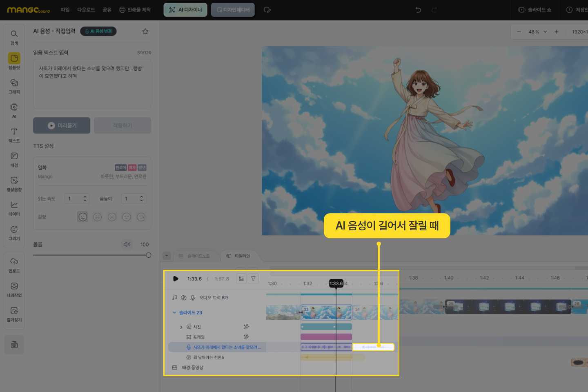Image resolution: width=588 pixels, height=392 pixels.
Task: Open the 그래픽 (Graphics) sidebar panel
Action: click(14, 86)
